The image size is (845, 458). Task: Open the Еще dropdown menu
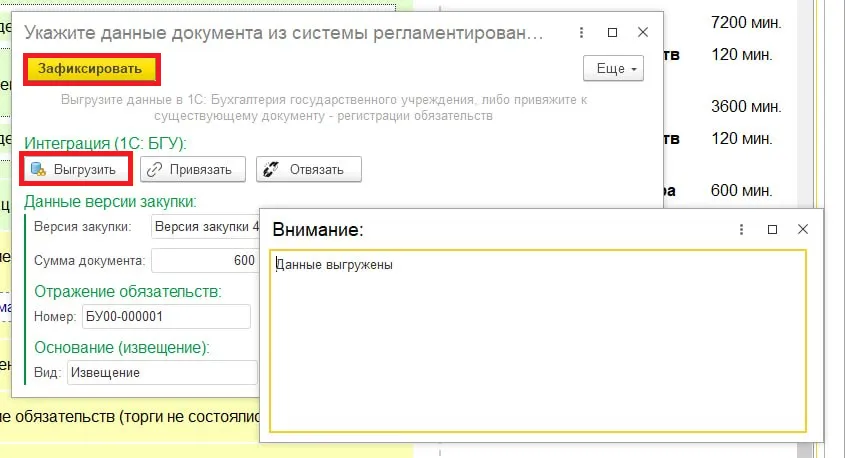coord(613,68)
